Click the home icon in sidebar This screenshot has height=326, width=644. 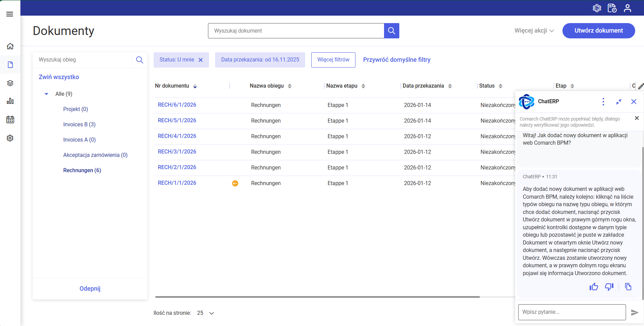[10, 46]
